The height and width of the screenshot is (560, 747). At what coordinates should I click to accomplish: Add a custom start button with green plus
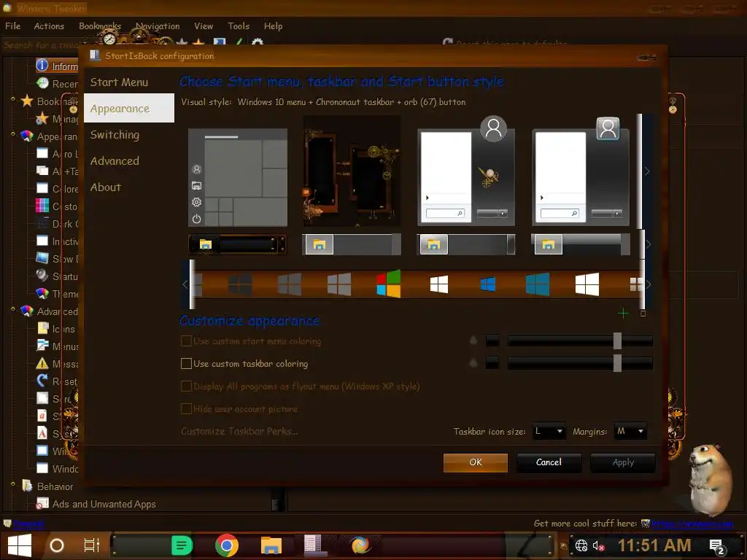coord(623,314)
